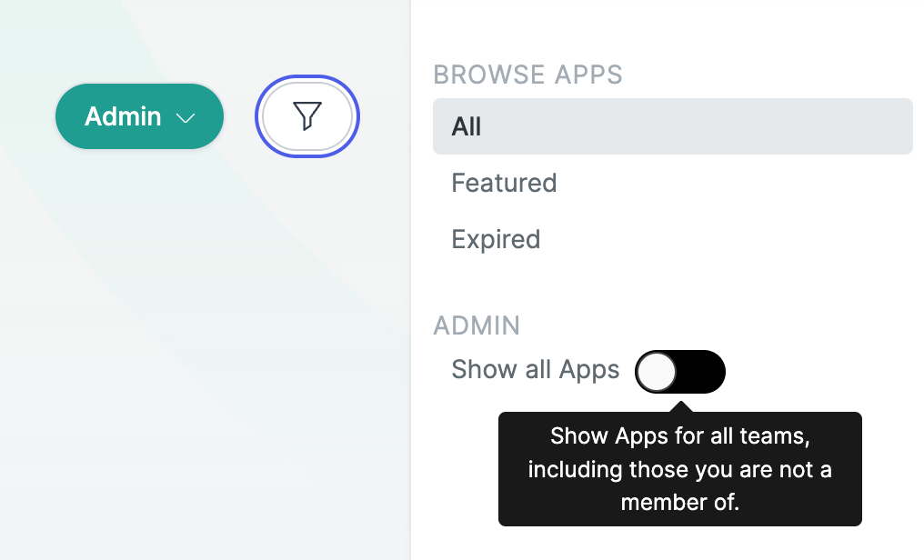Click the word Admin on the green pill
The width and height of the screenshot is (924, 560).
click(x=123, y=116)
